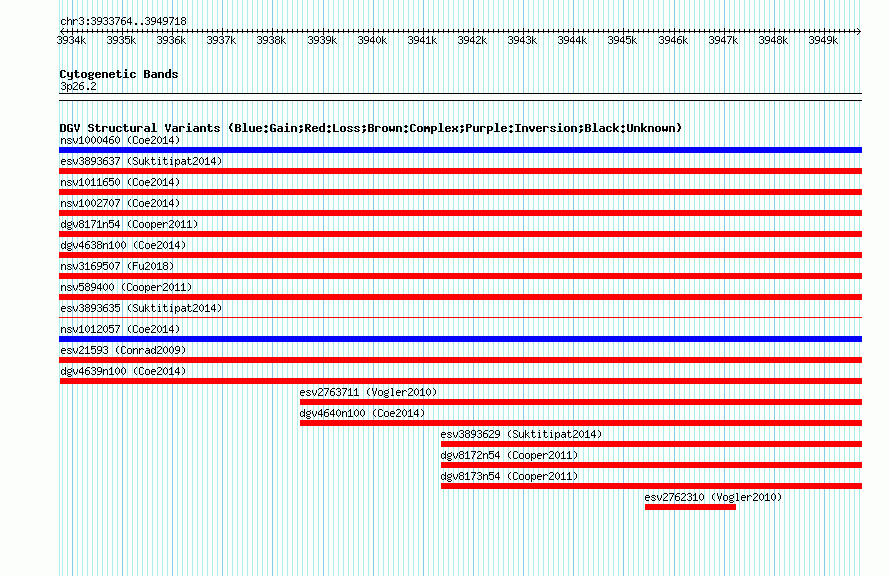Image resolution: width=890 pixels, height=576 pixels.
Task: Select the blue nsv1000460 gain bar
Action: coord(460,150)
